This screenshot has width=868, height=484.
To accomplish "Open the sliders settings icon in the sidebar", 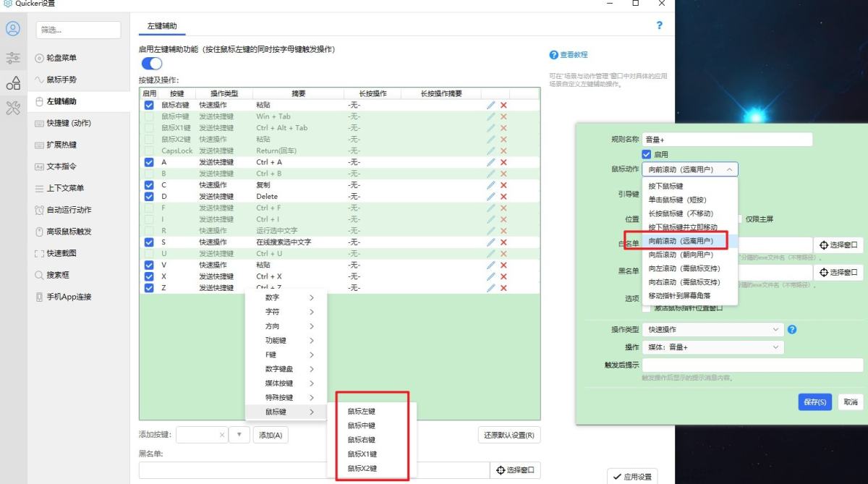I will pyautogui.click(x=13, y=58).
